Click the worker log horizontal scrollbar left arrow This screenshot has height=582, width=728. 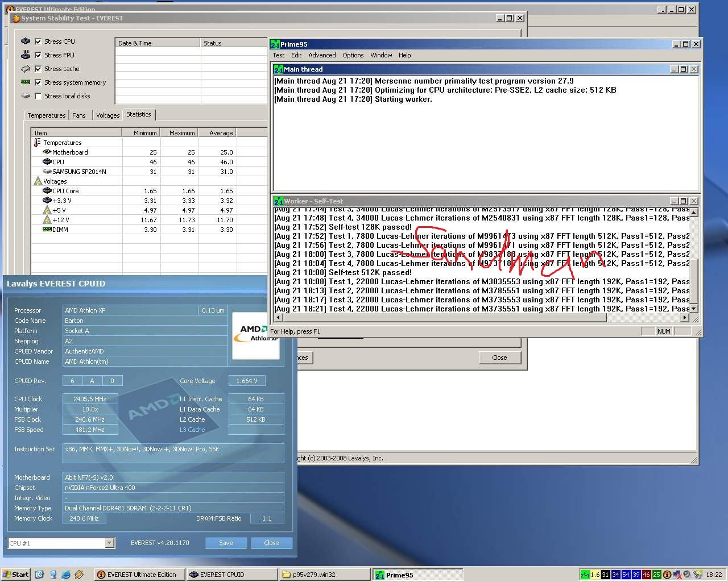pos(278,318)
